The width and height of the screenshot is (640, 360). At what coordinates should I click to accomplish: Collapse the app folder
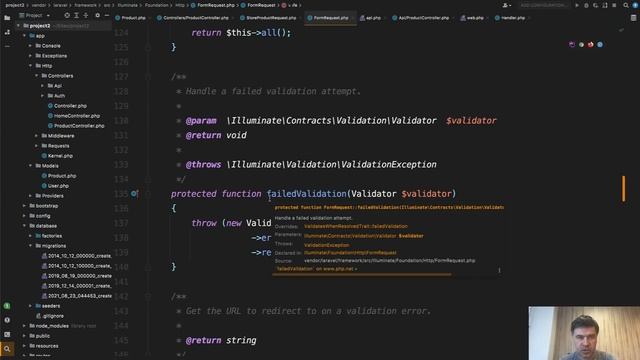[x=24, y=36]
